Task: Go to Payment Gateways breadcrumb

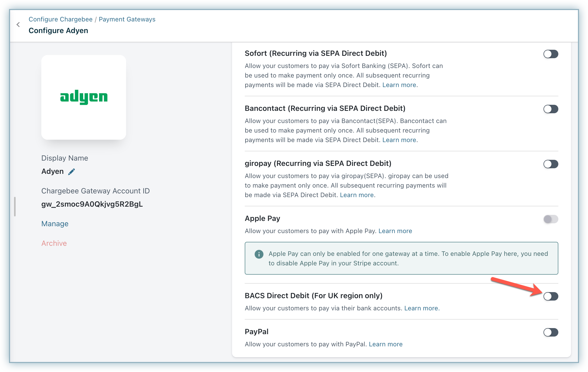Action: pos(127,19)
